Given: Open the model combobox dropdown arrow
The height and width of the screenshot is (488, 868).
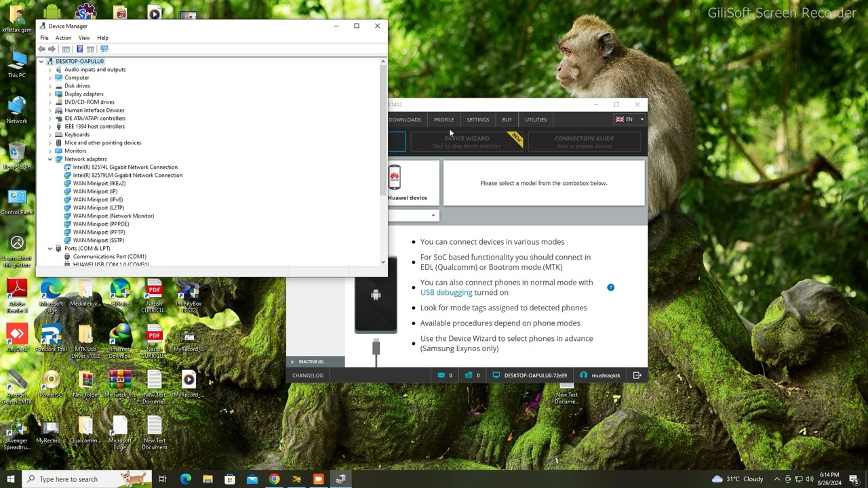Looking at the screenshot, I should (433, 216).
